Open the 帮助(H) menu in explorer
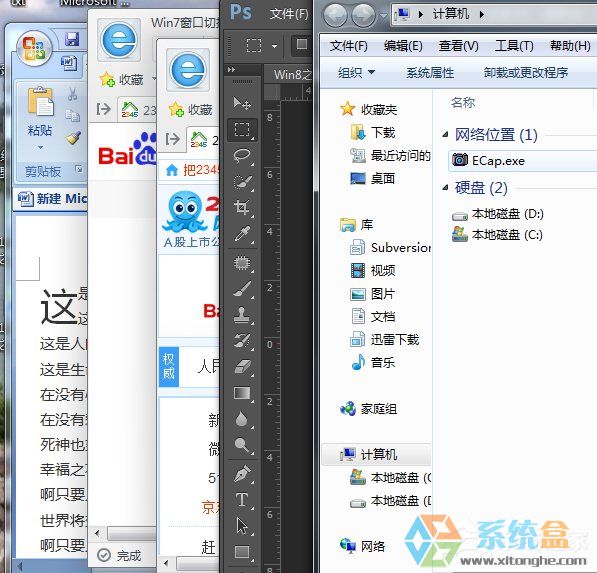Viewport: 597px width, 573px height. coord(570,46)
